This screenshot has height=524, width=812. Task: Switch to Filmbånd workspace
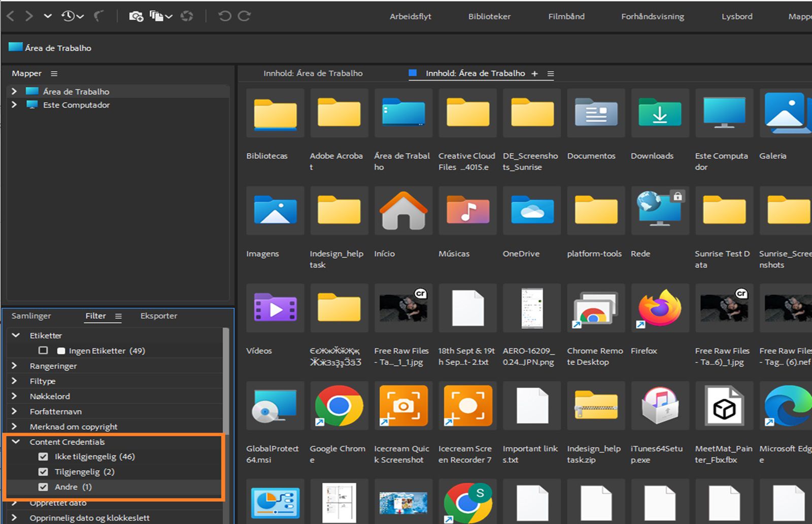point(566,16)
